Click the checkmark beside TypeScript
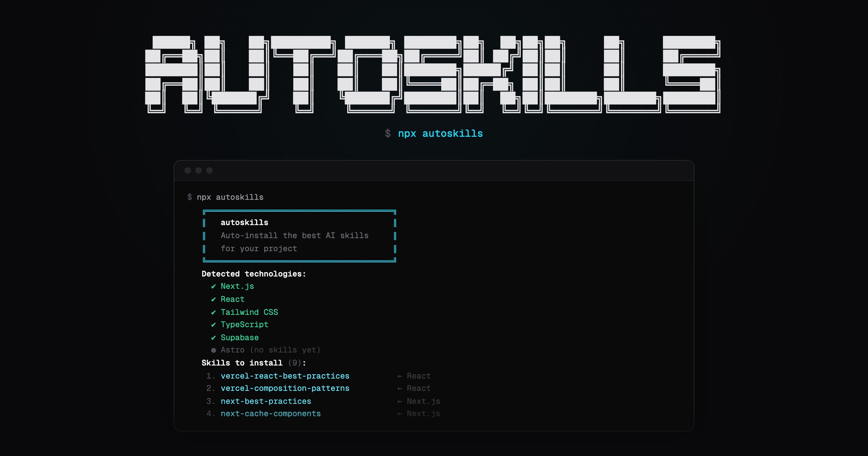The image size is (868, 456). click(213, 325)
